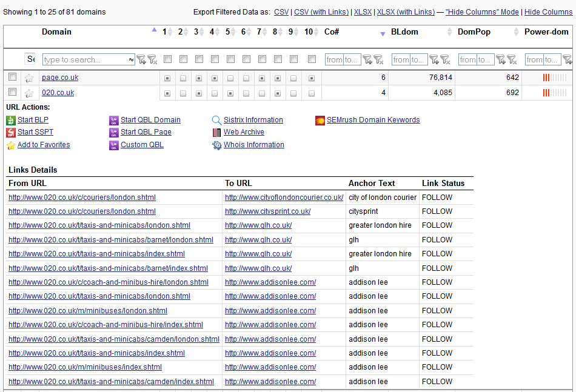This screenshot has width=576, height=392.
Task: Apply the Co# range filter funnel
Action: point(367,59)
